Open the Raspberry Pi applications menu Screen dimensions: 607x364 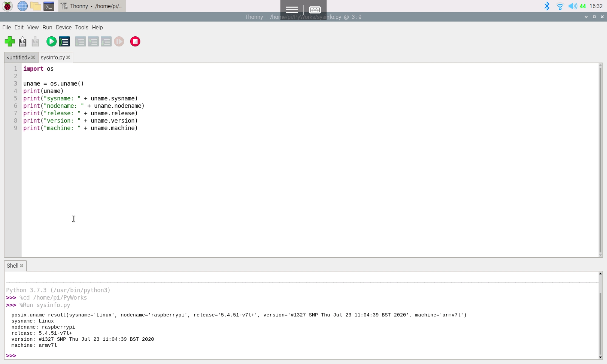coord(7,6)
